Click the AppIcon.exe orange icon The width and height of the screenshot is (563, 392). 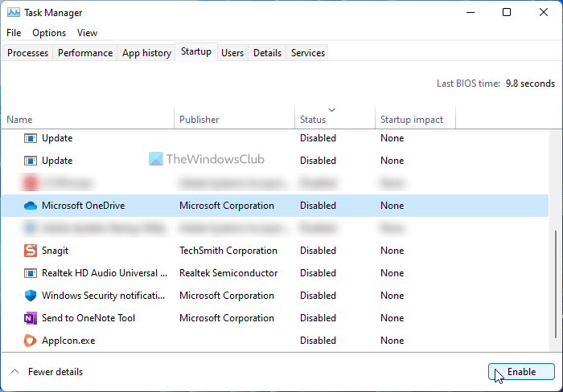31,341
